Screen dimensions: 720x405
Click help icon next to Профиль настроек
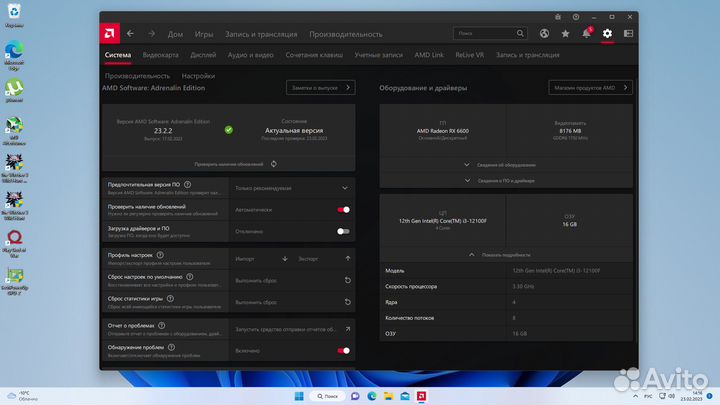click(160, 255)
